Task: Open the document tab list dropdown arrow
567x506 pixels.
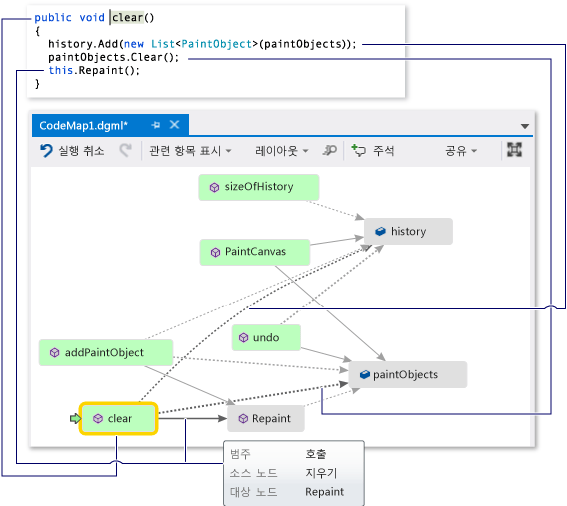Action: (525, 126)
